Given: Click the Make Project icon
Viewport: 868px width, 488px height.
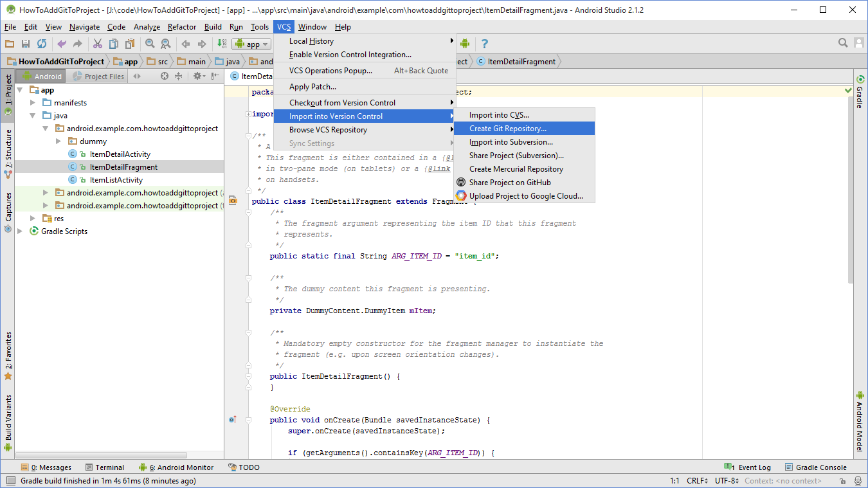Looking at the screenshot, I should (x=222, y=44).
